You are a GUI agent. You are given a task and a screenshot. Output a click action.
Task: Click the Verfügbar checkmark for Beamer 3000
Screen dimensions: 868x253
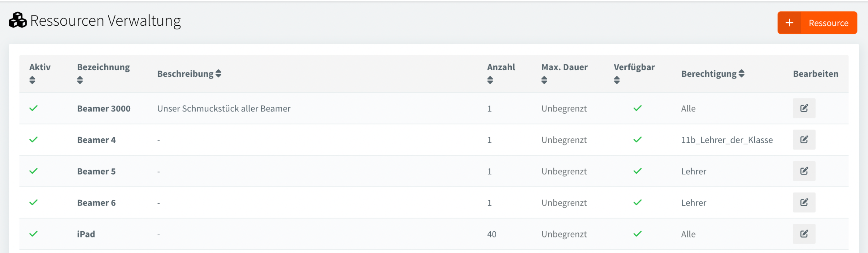point(637,108)
